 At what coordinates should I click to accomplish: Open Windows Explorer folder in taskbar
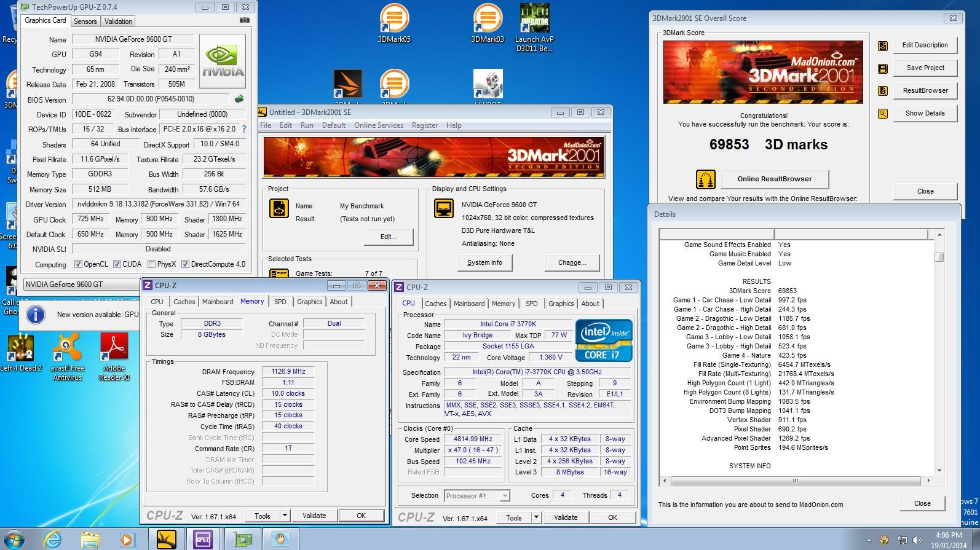[x=90, y=540]
